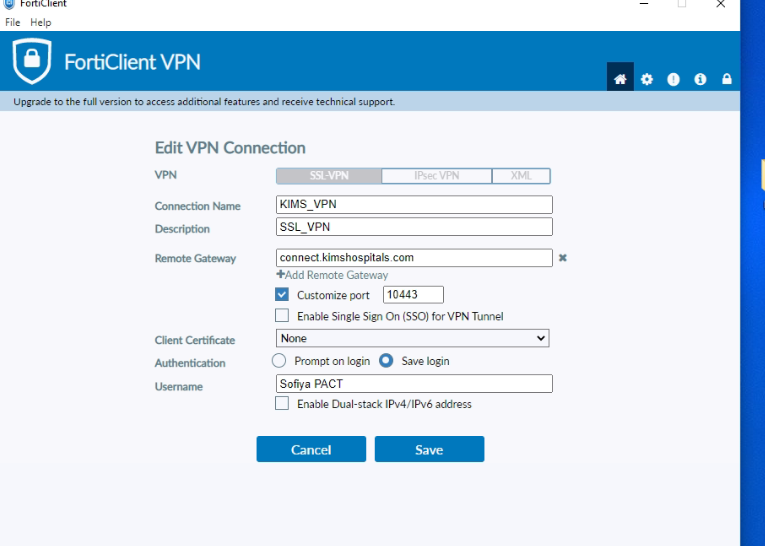This screenshot has width=765, height=546.
Task: Select the Prompt on login radio button
Action: 279,361
